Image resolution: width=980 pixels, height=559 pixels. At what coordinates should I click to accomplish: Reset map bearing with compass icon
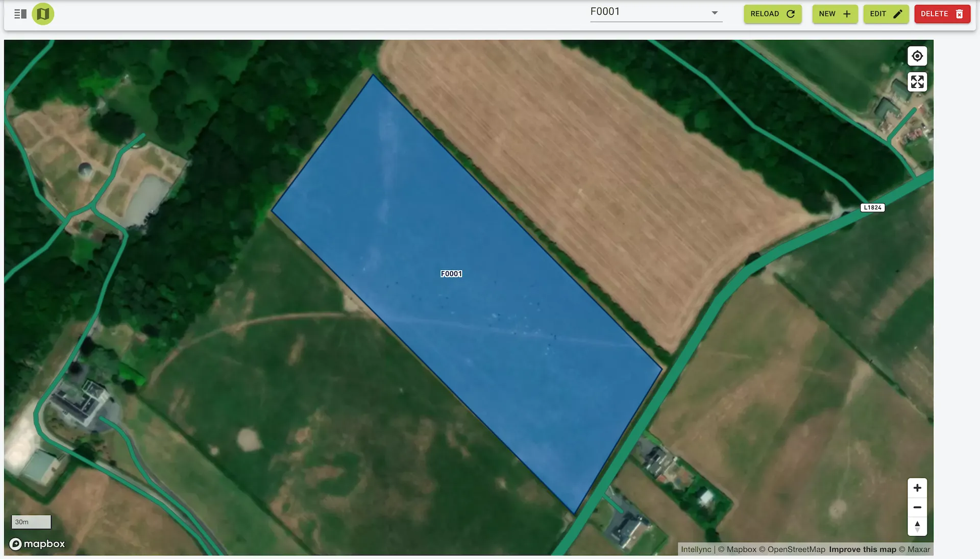(x=917, y=526)
